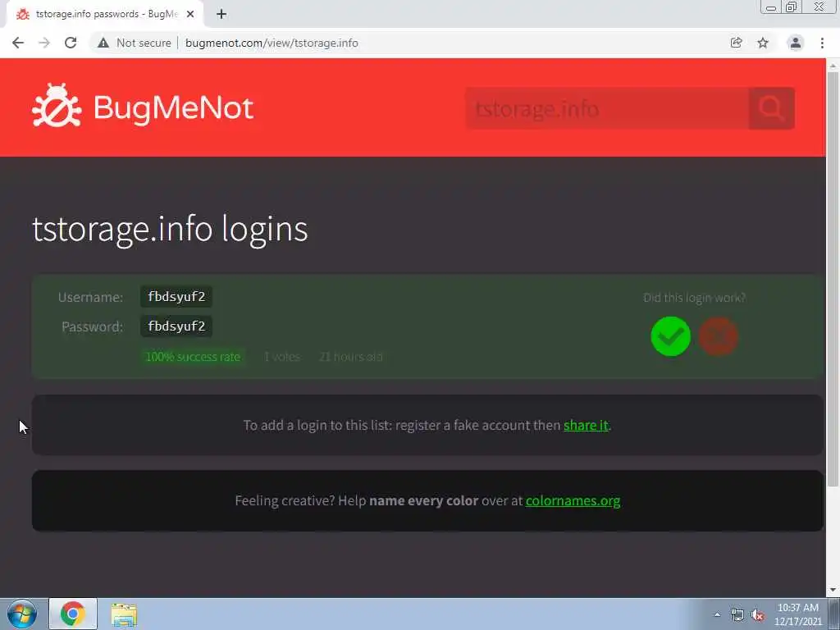Open the colornames.org link

573,500
